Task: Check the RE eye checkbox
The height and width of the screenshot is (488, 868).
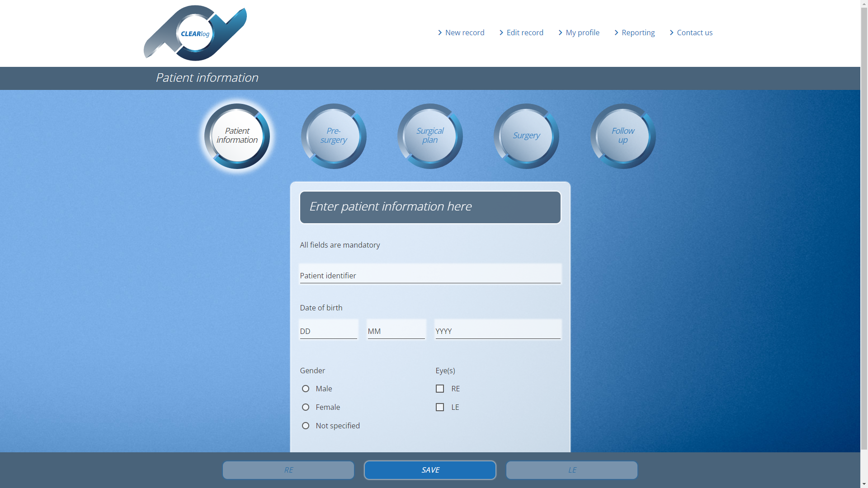Action: click(x=440, y=389)
